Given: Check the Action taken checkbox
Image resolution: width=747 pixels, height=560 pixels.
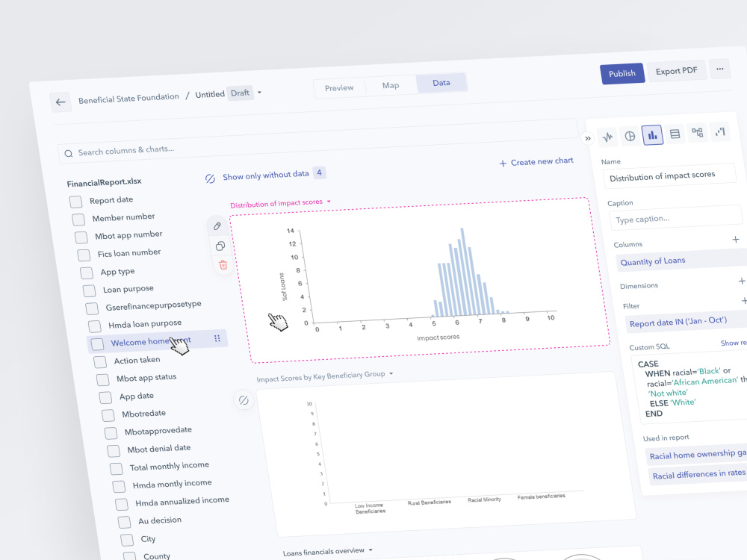Looking at the screenshot, I should tap(100, 362).
